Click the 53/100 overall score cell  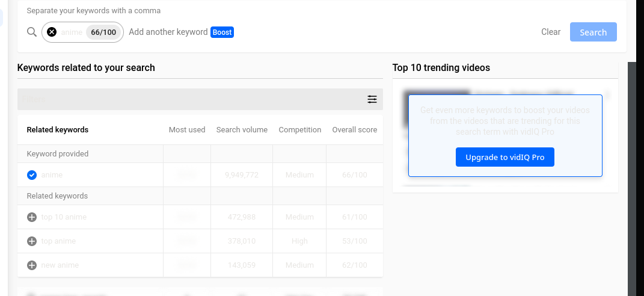(354, 241)
